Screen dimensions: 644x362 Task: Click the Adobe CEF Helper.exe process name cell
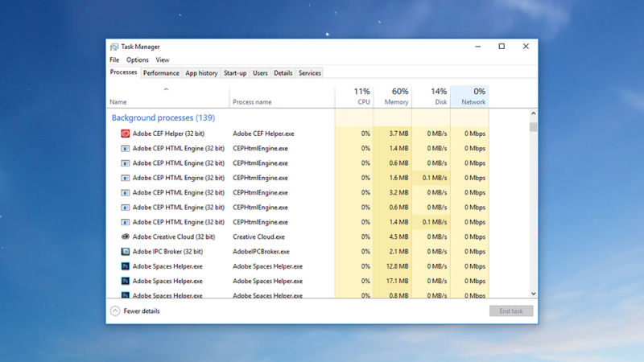coord(263,134)
